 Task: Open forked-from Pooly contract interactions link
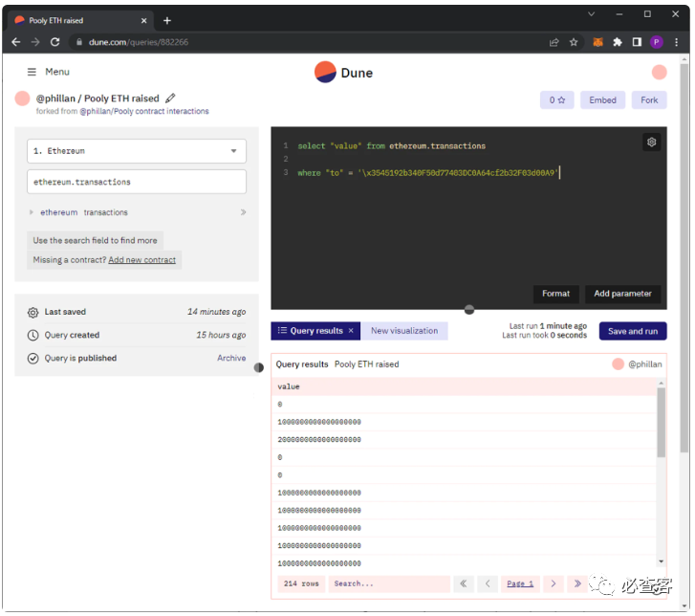tap(144, 111)
